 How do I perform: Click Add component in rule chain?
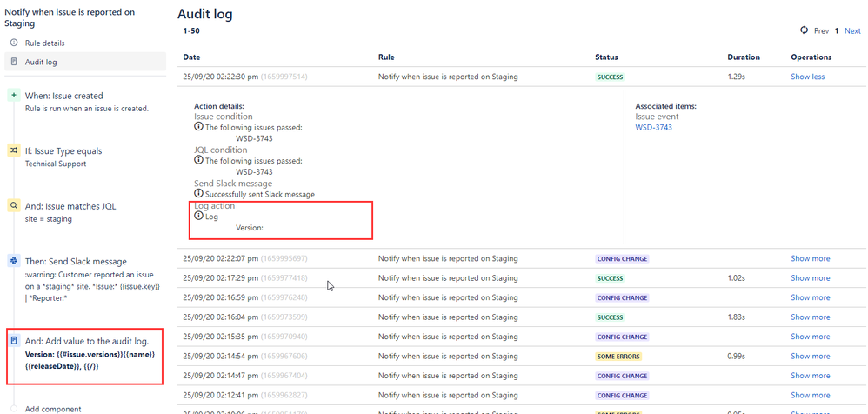[x=53, y=409]
